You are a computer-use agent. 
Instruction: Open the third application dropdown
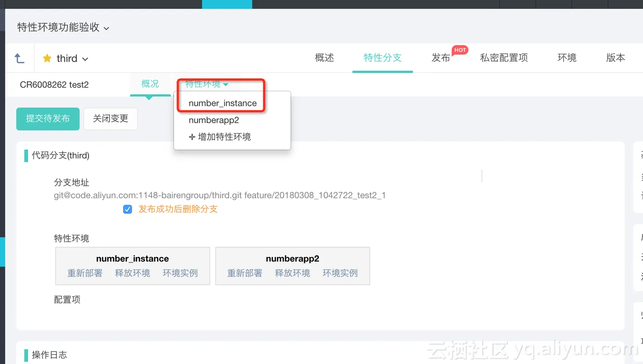72,58
